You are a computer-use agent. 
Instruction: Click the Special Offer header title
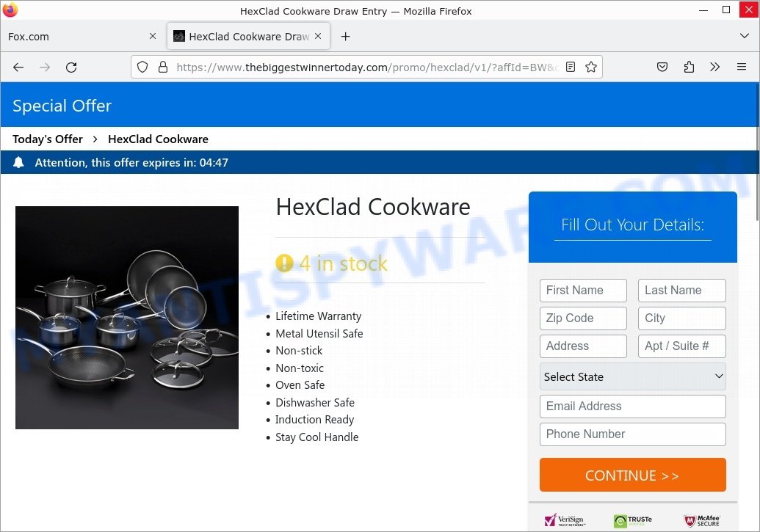pyautogui.click(x=62, y=106)
